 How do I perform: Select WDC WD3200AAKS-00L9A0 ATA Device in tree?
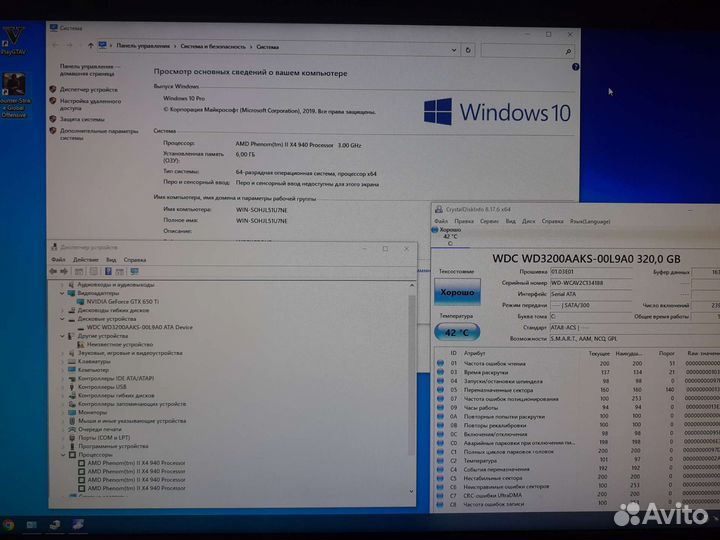[x=140, y=327]
